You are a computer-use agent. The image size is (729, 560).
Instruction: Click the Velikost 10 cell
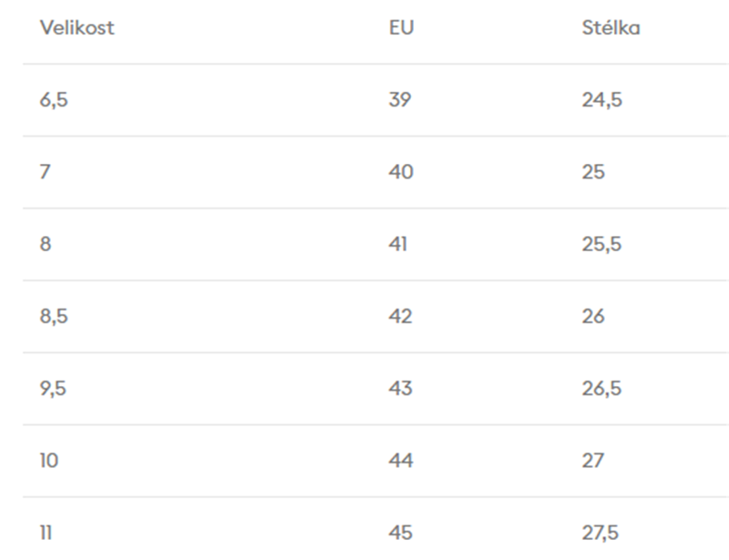pos(48,461)
